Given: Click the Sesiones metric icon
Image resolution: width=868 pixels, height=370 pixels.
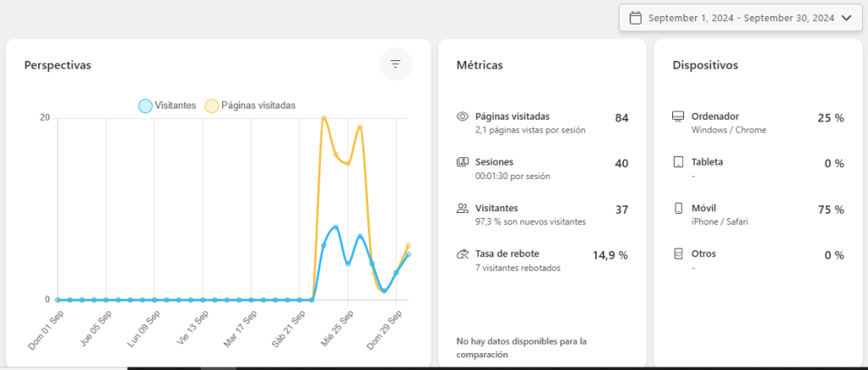Looking at the screenshot, I should [x=463, y=162].
